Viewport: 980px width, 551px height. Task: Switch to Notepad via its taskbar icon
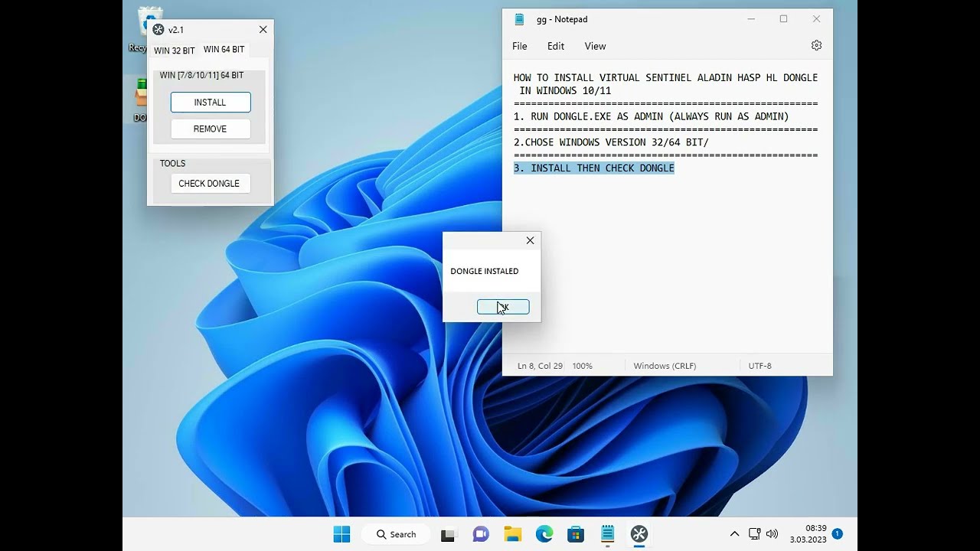coord(607,534)
